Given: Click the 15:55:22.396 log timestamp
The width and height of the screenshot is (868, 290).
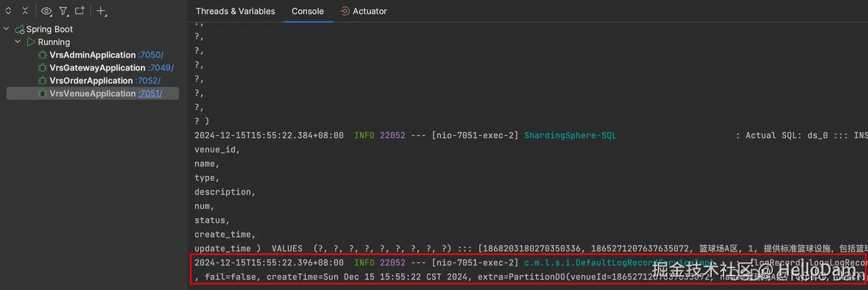Looking at the screenshot, I should coord(269,262).
